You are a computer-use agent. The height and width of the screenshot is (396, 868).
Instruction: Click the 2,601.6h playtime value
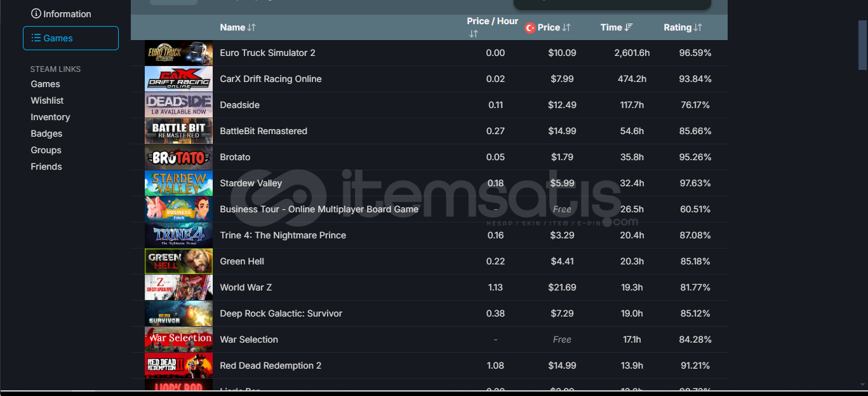click(x=632, y=53)
